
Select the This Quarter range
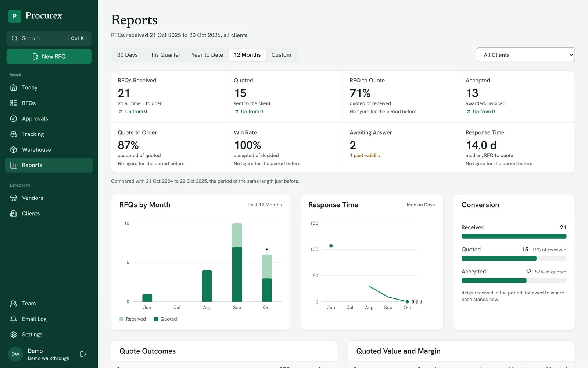pos(164,55)
